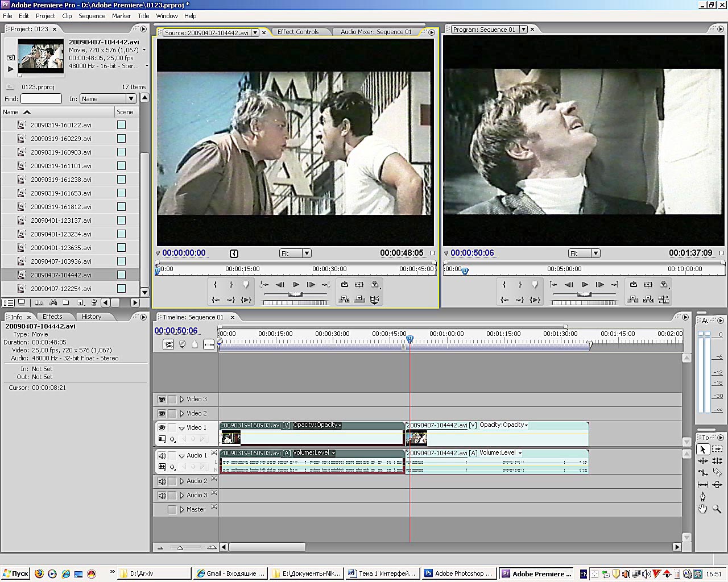Click Program monitor jog wheel

584,302
